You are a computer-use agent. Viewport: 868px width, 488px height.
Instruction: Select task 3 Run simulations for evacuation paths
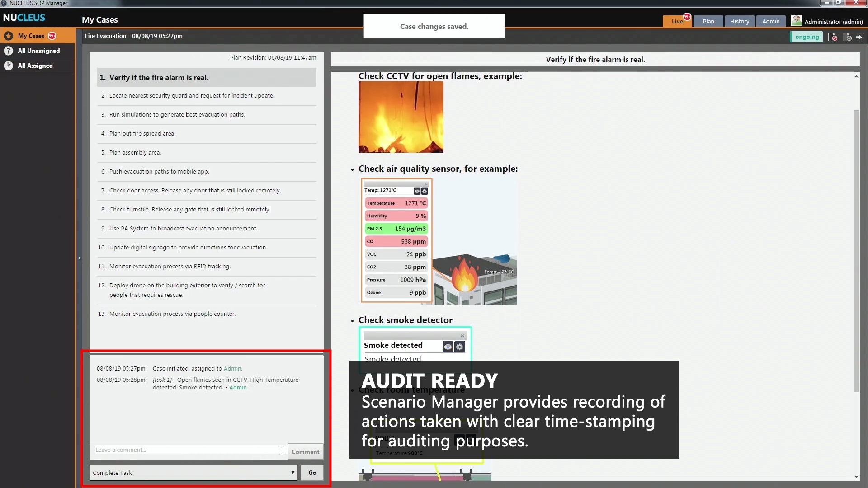pos(206,115)
